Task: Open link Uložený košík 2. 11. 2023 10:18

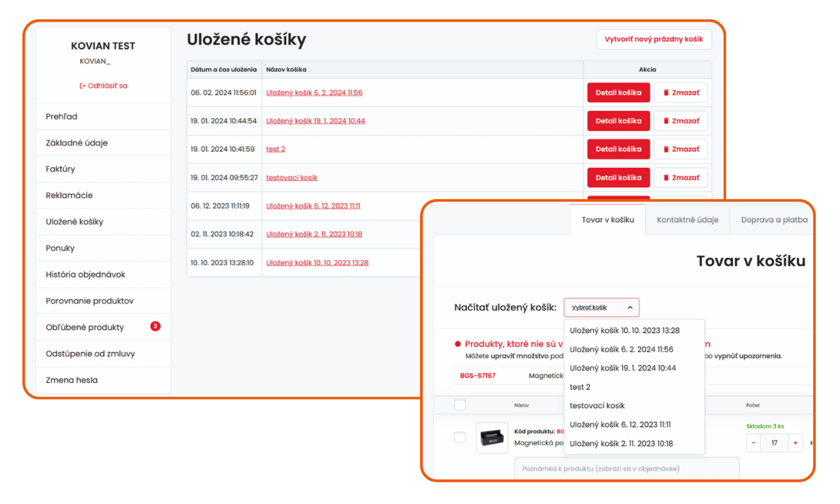Action: [x=314, y=235]
